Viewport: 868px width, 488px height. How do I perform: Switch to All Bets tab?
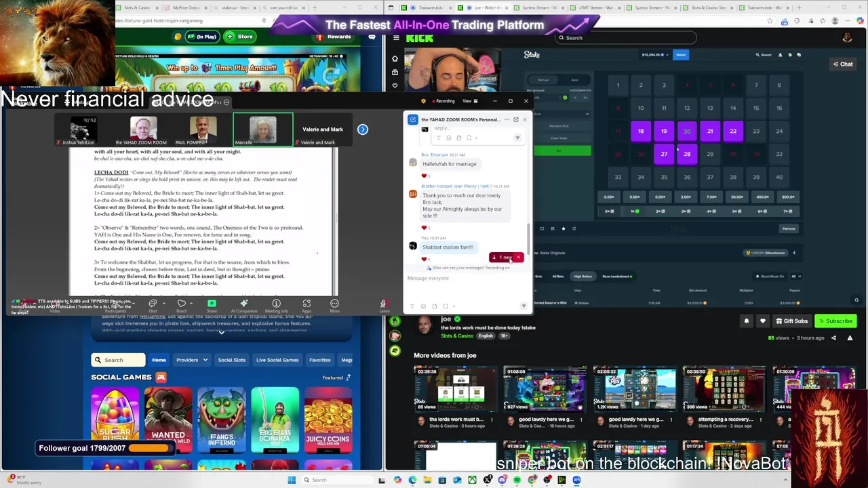[x=557, y=277]
